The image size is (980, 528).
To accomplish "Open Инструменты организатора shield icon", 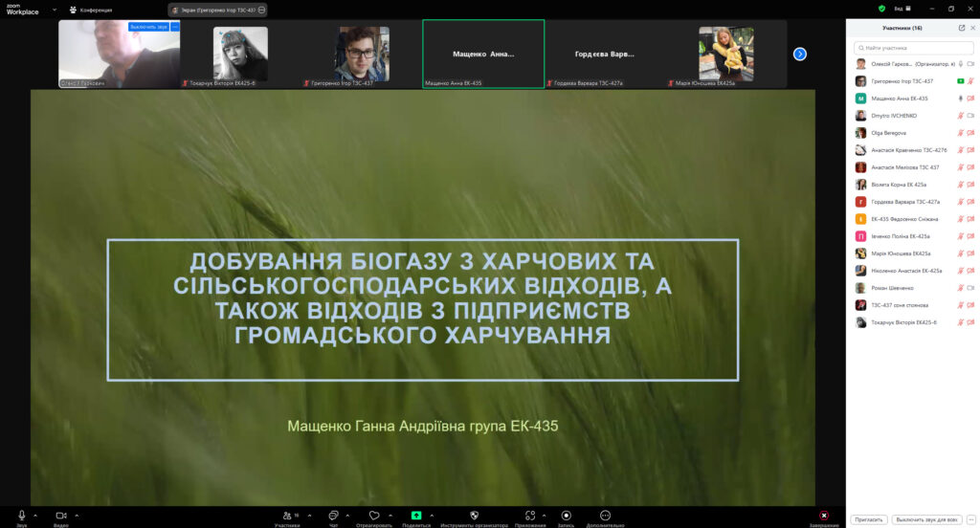I will point(475,516).
